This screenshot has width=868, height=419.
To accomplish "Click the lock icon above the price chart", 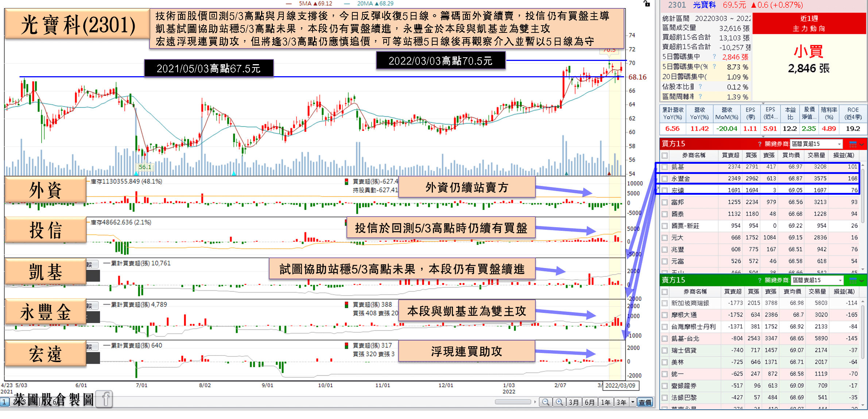I will (647, 4).
